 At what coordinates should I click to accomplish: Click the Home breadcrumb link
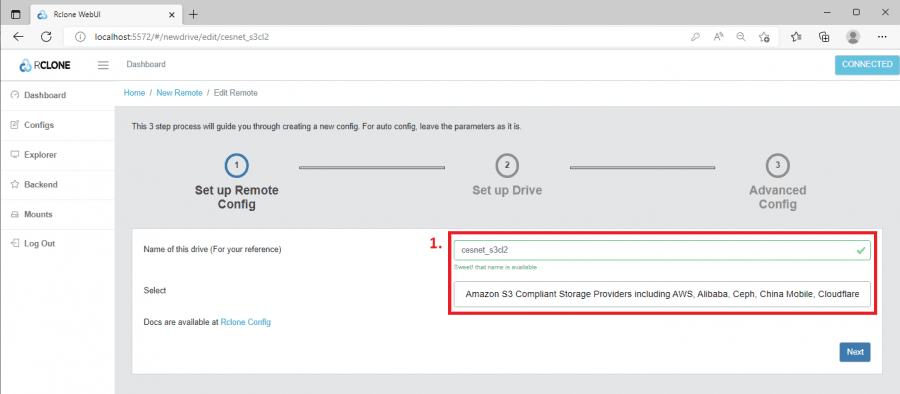click(x=134, y=92)
